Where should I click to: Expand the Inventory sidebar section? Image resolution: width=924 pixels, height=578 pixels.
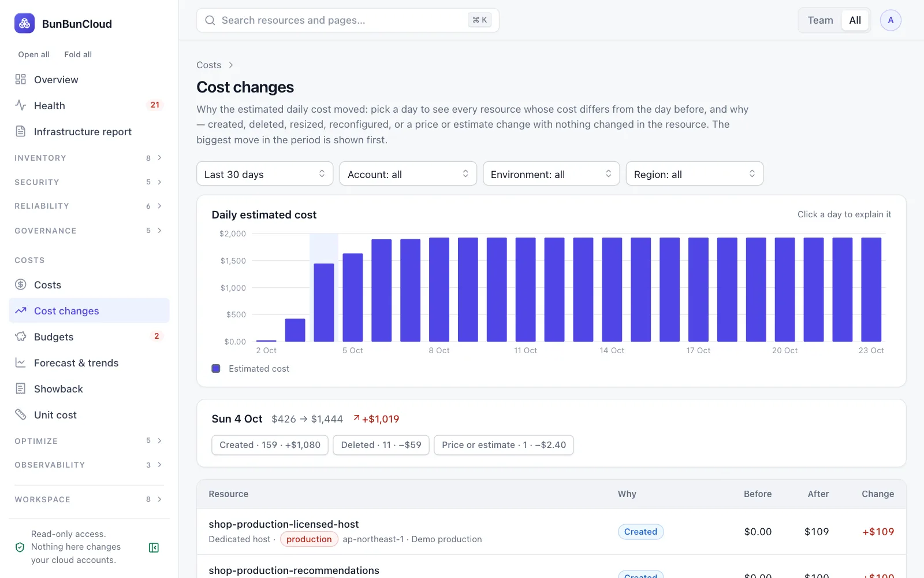[89, 158]
